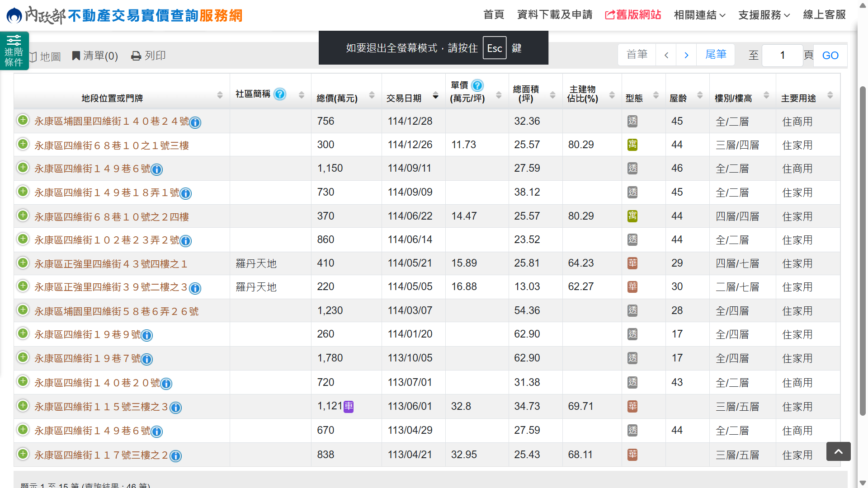
Task: Expand row for 永康區埔園里四維街58巷6弄26號
Action: point(23,310)
